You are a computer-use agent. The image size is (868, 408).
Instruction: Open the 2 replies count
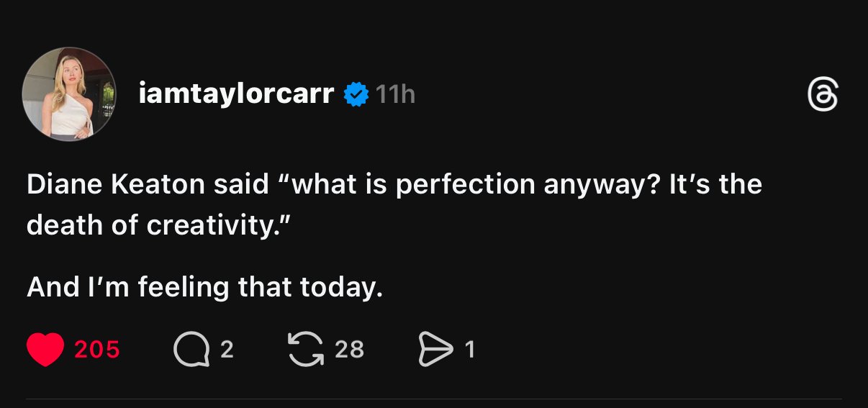coord(226,350)
